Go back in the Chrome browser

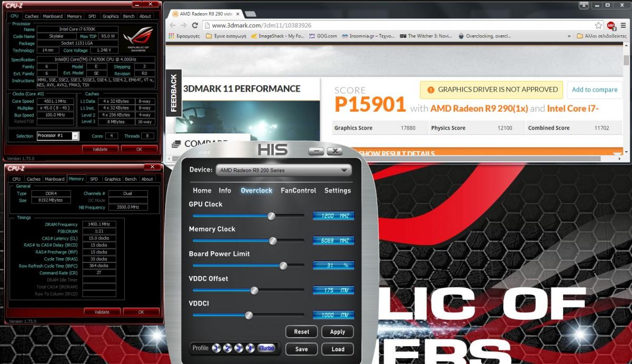[x=173, y=25]
